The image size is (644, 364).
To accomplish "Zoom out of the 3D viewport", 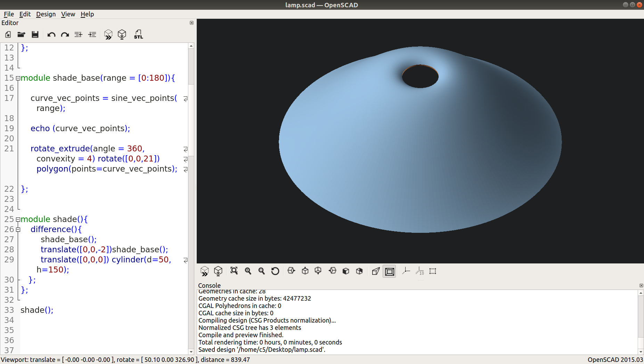I will 261,271.
